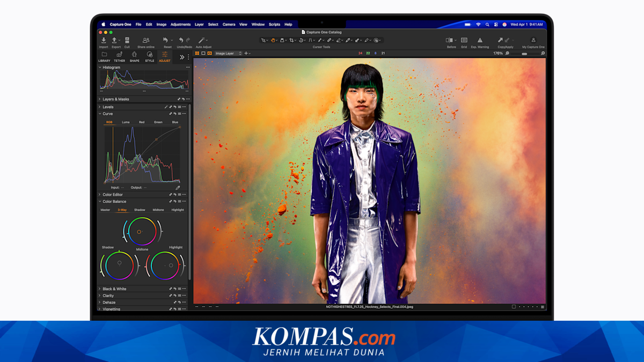Open the Adjustments menu
644x362 pixels.
180,24
